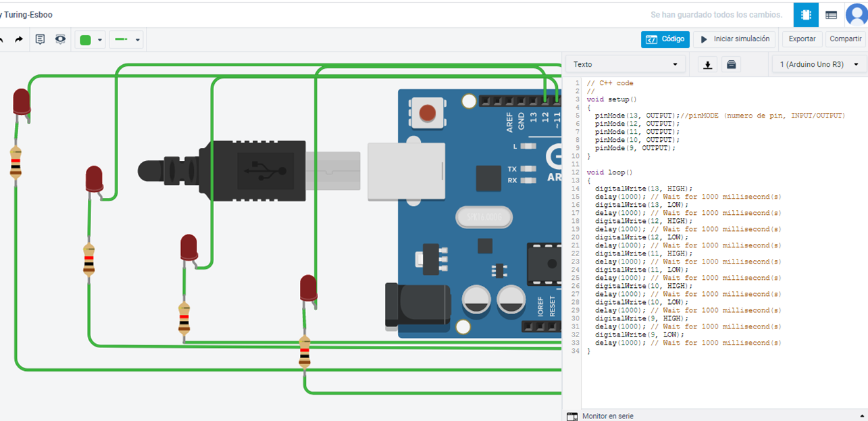Expand serial monitor with corner arrow
Viewport: 868px width, 421px height.
(862, 416)
